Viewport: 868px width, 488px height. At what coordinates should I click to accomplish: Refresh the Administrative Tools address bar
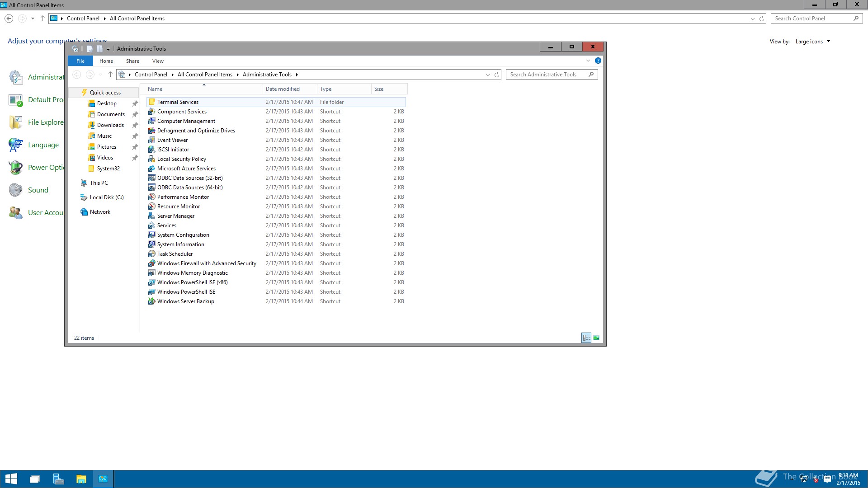point(496,75)
